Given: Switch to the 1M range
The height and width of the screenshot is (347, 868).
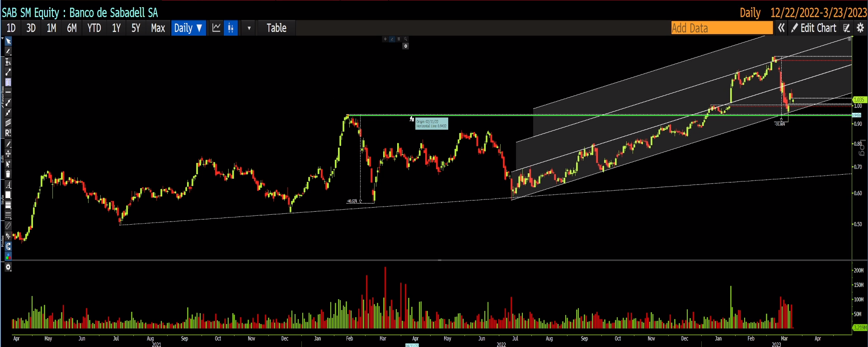Looking at the screenshot, I should (x=52, y=28).
